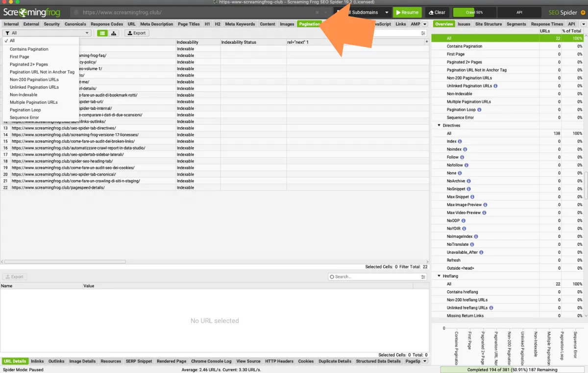This screenshot has height=373, width=588.
Task: Click the lower panel search field
Action: (x=375, y=277)
